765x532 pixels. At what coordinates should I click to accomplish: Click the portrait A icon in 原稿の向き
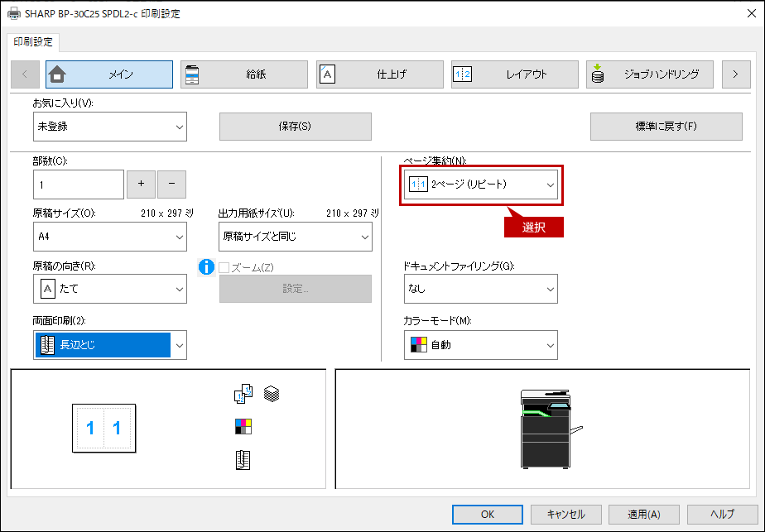click(47, 289)
